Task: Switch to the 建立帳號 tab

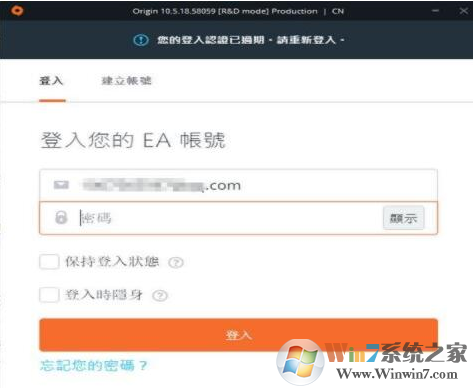Action: (x=127, y=80)
